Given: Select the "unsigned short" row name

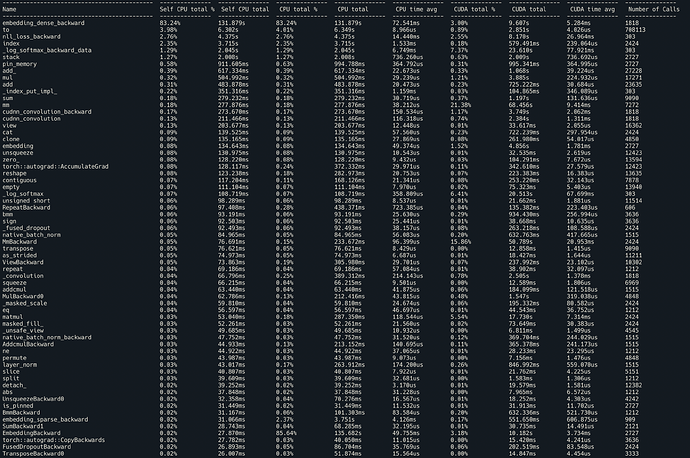Looking at the screenshot, I should (x=26, y=201).
